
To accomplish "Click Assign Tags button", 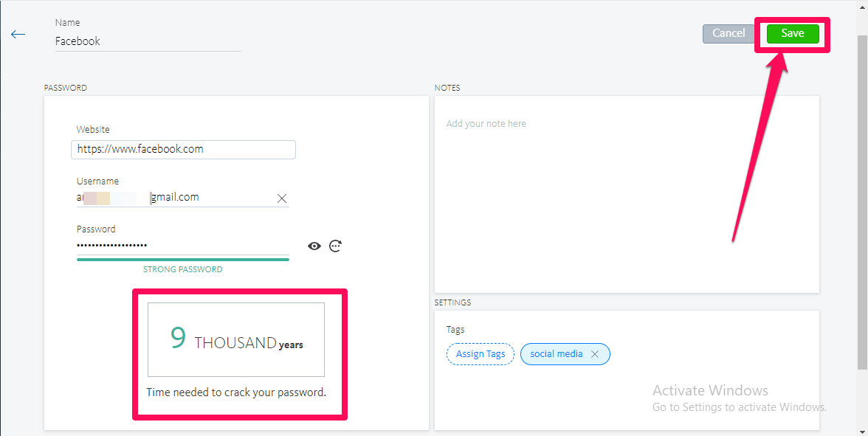I will 480,354.
